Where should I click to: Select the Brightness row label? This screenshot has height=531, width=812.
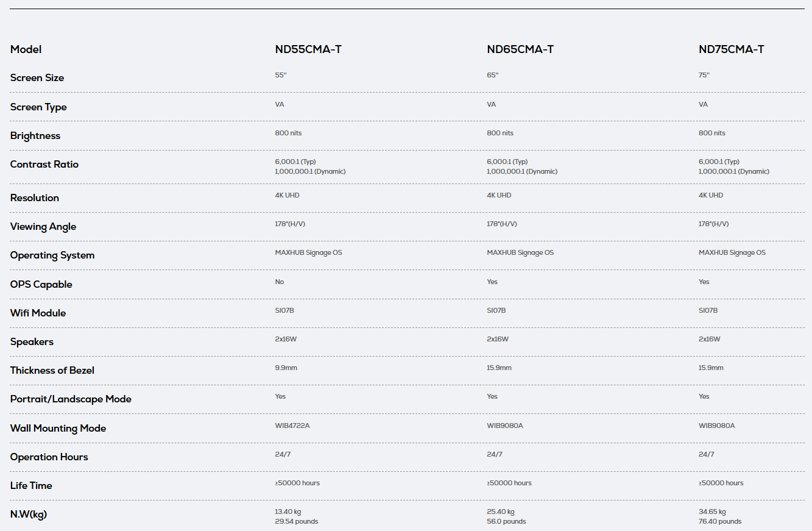35,136
